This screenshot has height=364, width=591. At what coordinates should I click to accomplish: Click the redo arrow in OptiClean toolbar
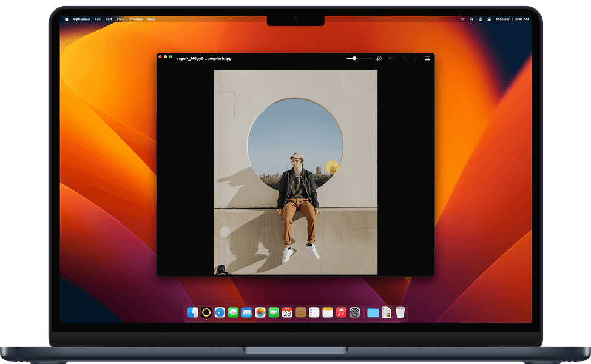tap(416, 58)
